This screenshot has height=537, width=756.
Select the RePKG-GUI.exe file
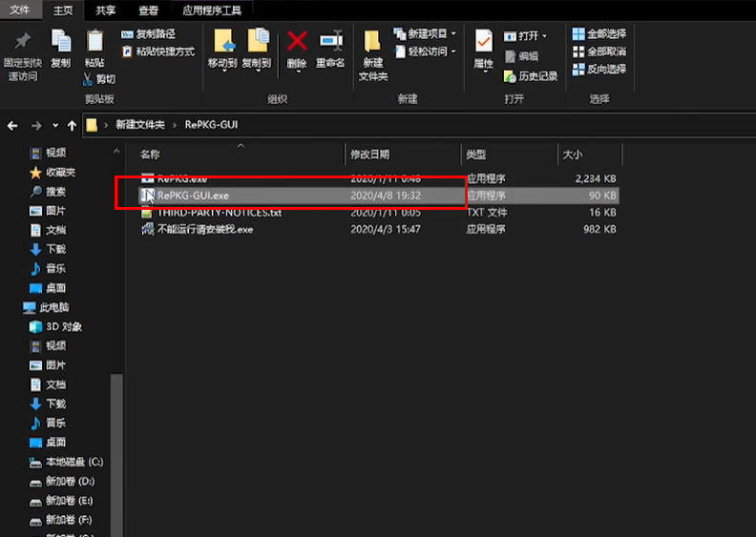pyautogui.click(x=193, y=195)
